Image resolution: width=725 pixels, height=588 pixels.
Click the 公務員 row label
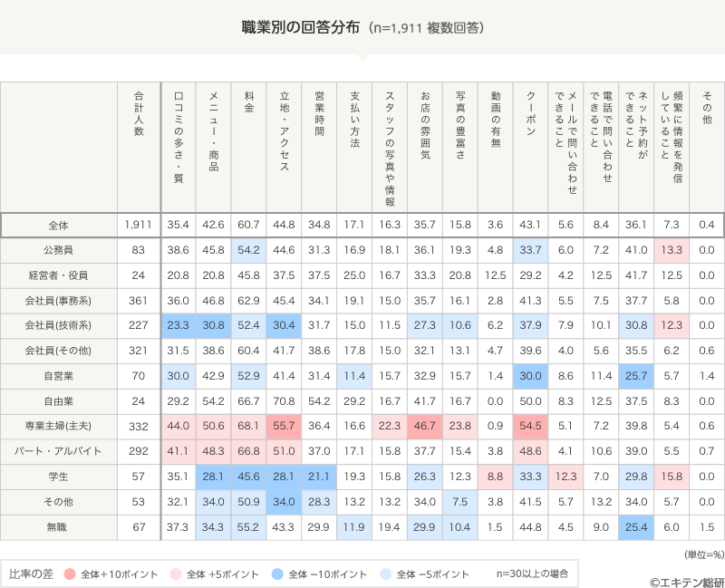click(58, 249)
